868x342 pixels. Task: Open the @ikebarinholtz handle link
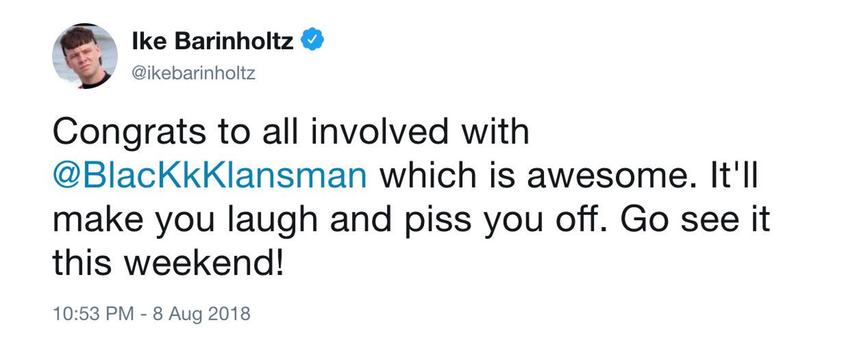pos(193,73)
